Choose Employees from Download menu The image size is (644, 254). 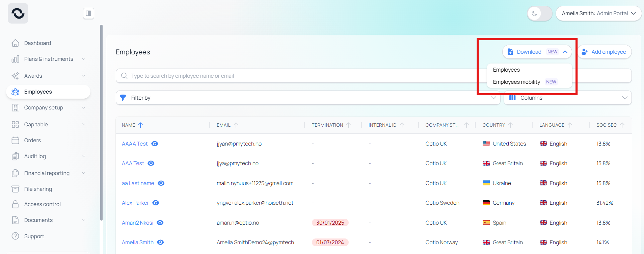506,70
